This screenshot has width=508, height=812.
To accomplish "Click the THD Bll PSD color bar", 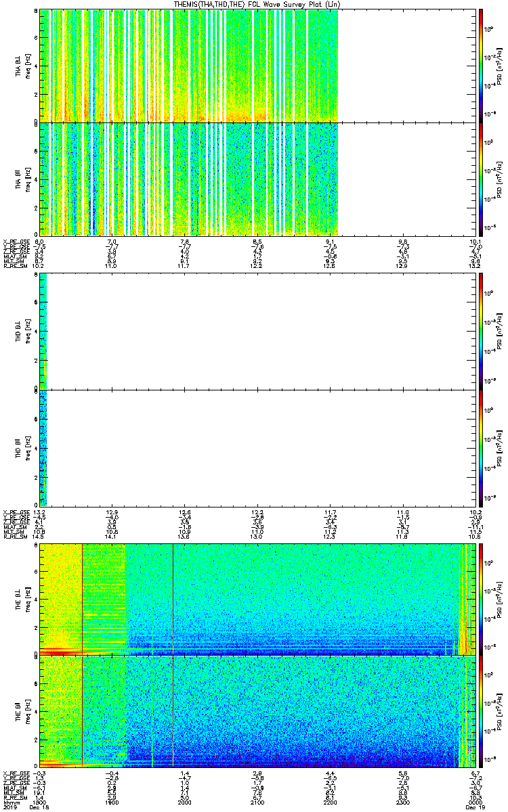I will (482, 447).
